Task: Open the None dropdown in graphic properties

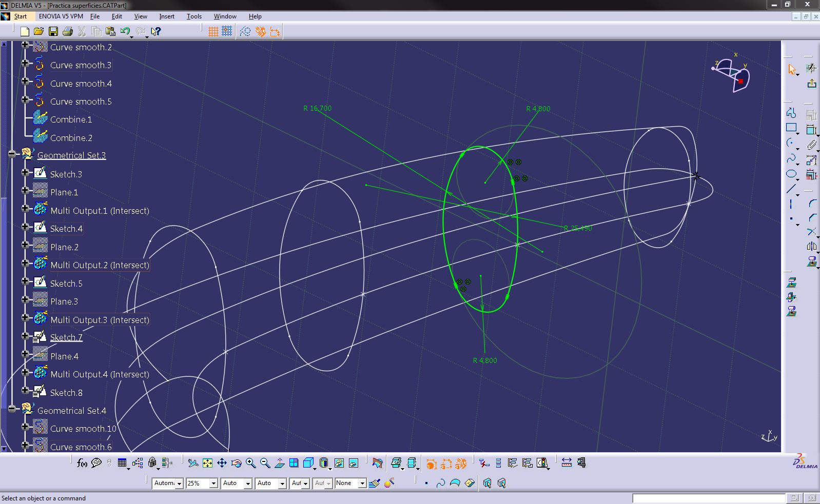Action: click(x=362, y=483)
